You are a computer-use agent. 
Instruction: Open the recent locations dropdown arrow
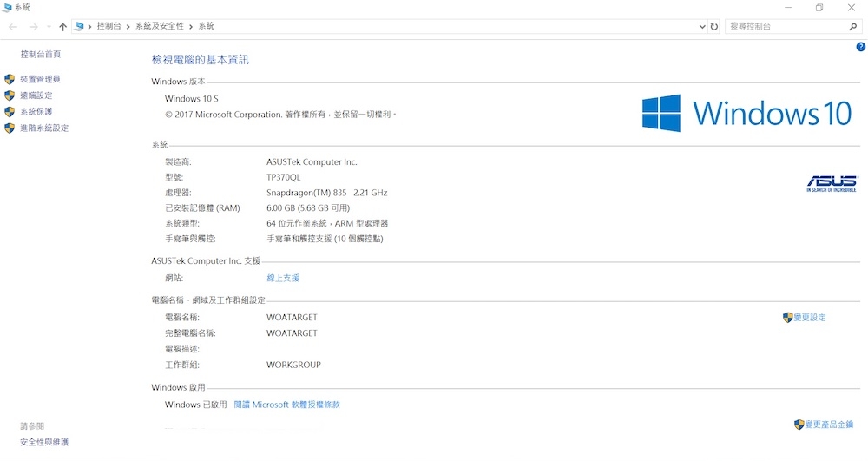pyautogui.click(x=49, y=27)
